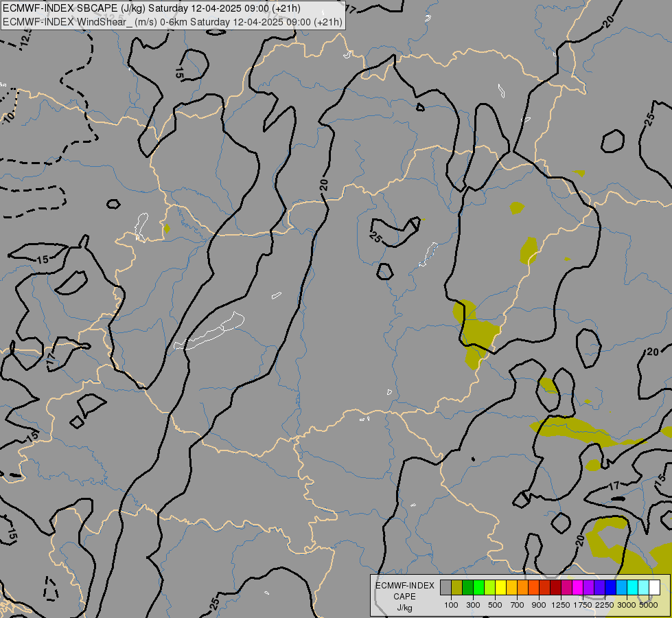
Task: Pick the red-orange swatch before 900
Action: pyautogui.click(x=533, y=588)
